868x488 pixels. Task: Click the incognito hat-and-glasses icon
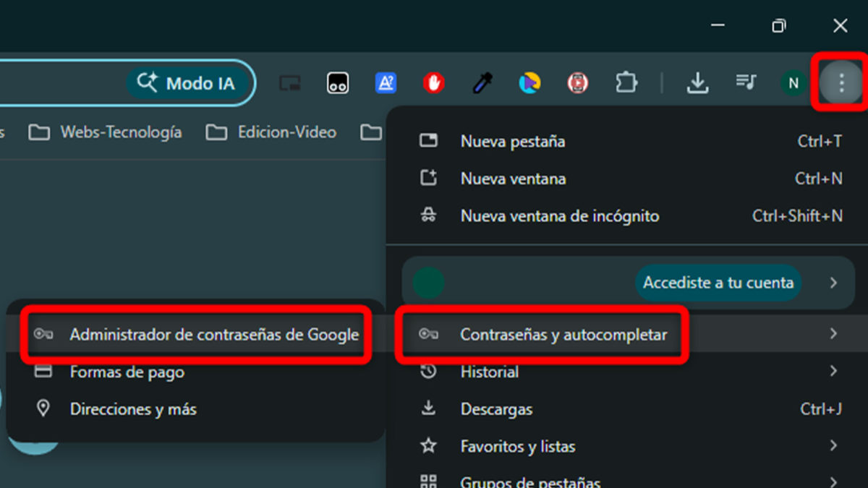429,215
